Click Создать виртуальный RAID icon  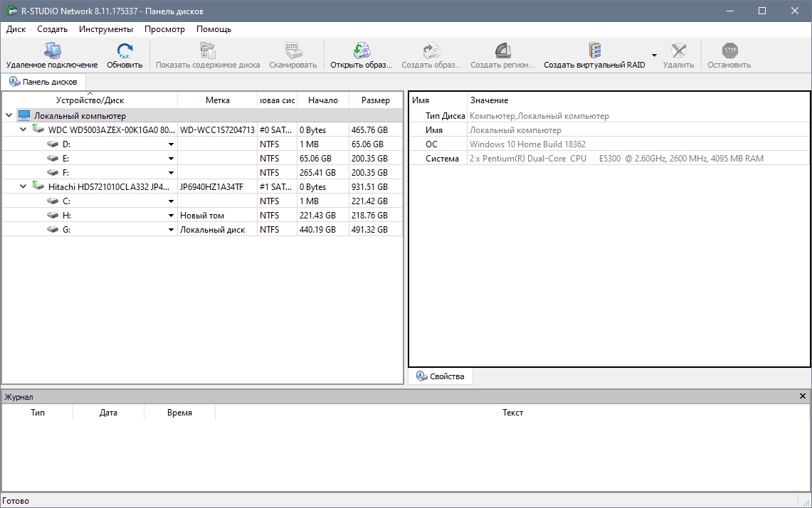[x=594, y=51]
